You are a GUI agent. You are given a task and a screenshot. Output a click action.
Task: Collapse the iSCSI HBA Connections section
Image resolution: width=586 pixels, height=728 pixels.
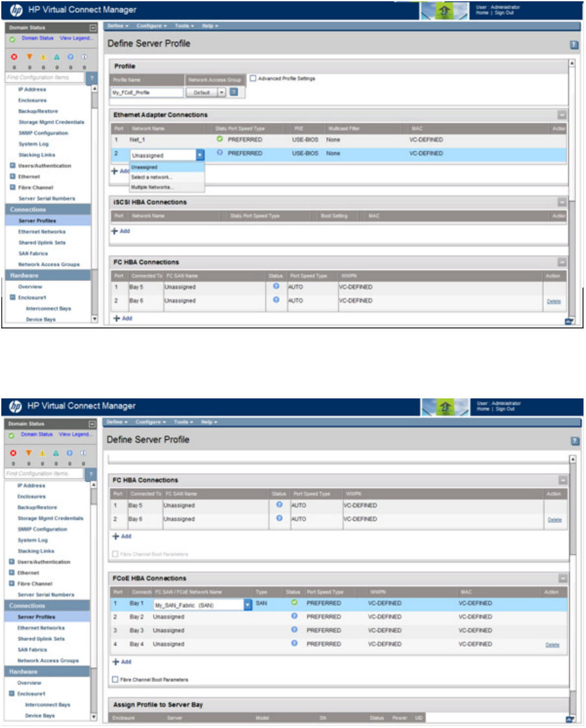[562, 202]
